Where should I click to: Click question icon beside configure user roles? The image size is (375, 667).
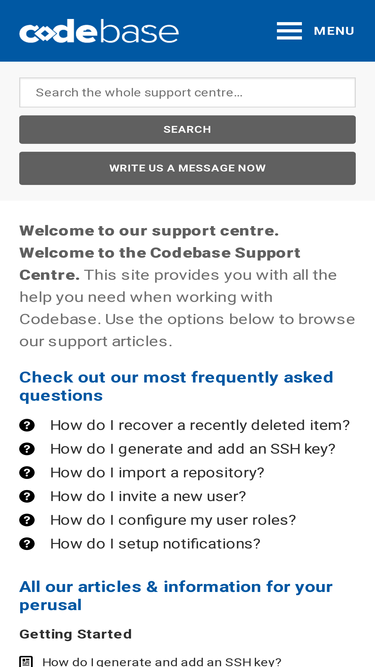click(27, 520)
